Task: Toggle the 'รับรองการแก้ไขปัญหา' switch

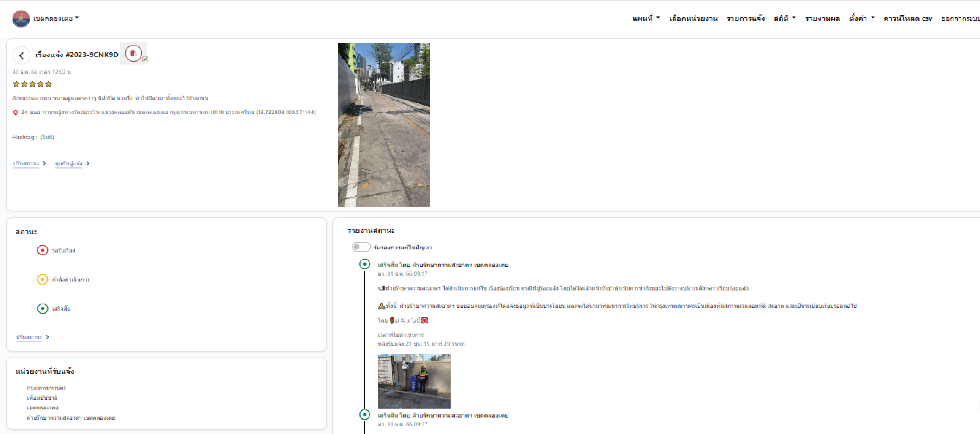Action: pos(361,247)
